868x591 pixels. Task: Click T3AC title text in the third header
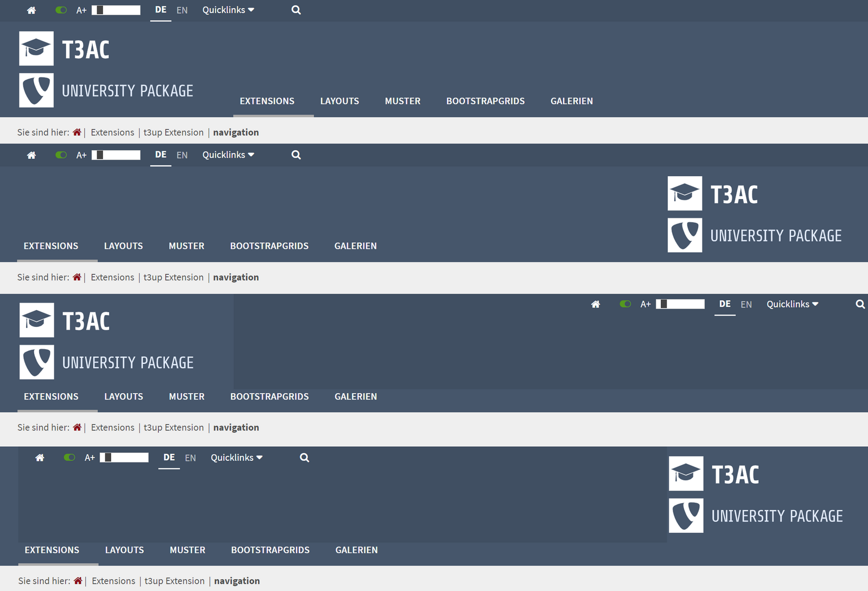coord(86,322)
